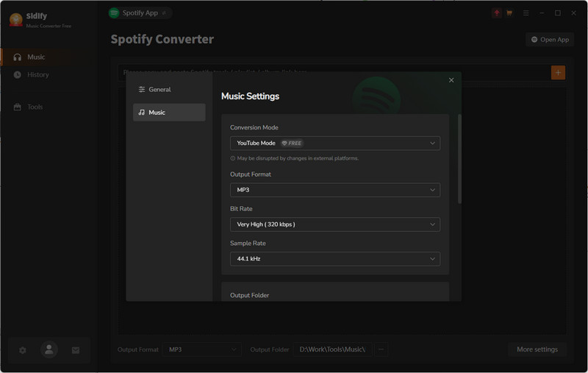588x373 pixels.
Task: Click the Spotify Converter title
Action: pyautogui.click(x=162, y=39)
